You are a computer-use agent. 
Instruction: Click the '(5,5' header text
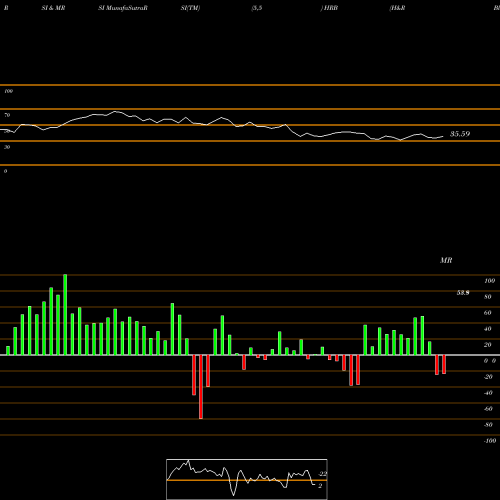[x=257, y=8]
